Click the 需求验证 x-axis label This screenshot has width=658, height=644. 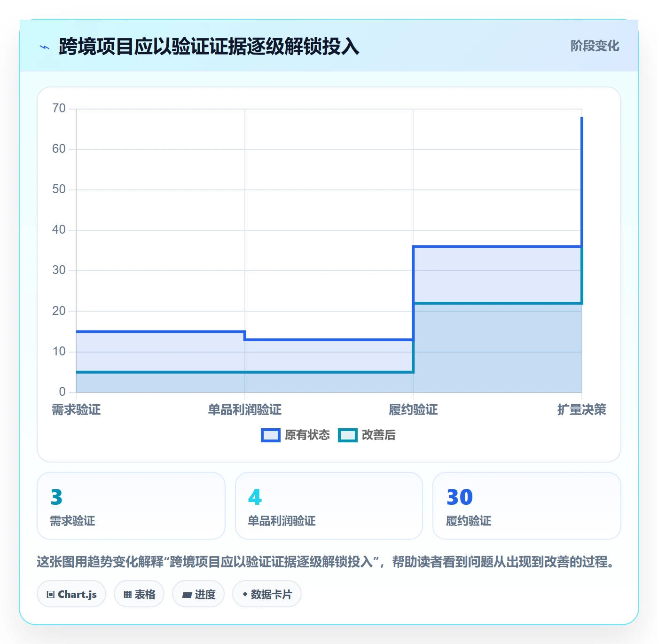pyautogui.click(x=76, y=410)
